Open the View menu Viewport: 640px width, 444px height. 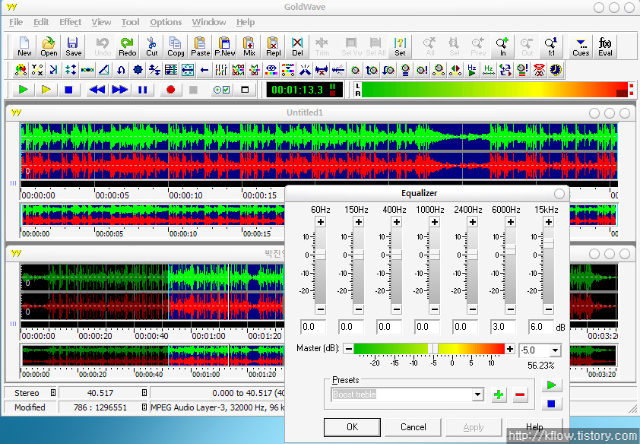(101, 22)
